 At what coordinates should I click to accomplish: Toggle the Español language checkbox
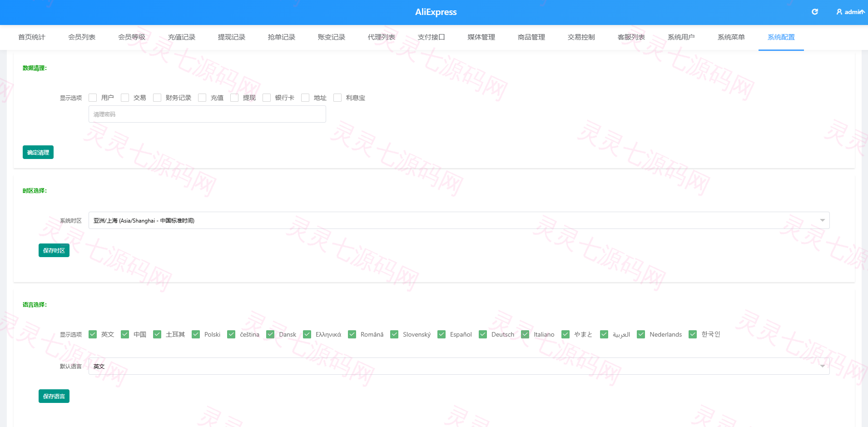pos(441,334)
